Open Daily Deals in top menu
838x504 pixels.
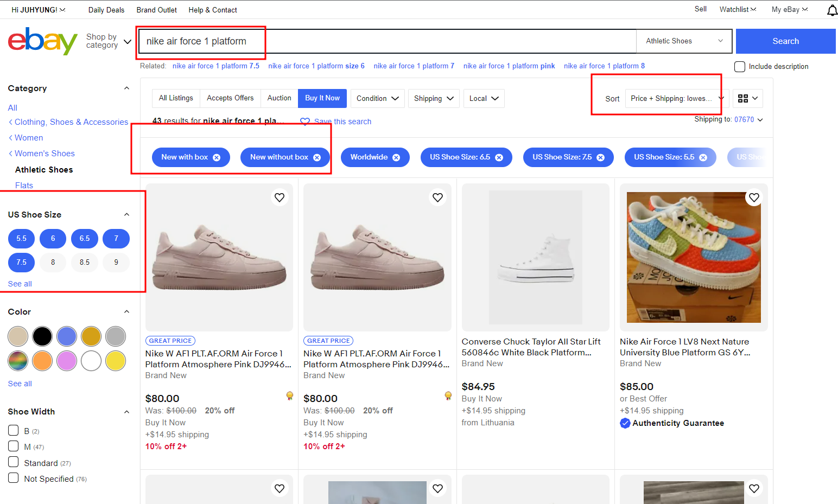[x=106, y=10]
